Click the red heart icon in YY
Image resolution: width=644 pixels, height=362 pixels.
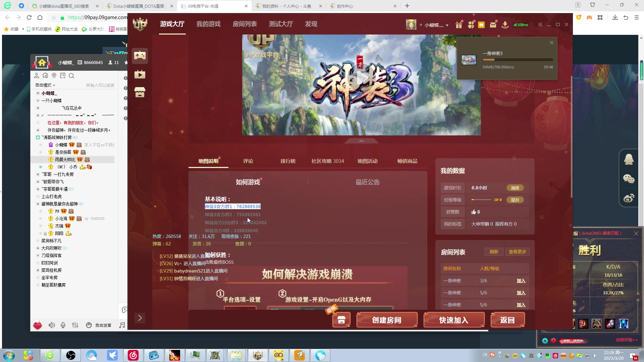click(38, 325)
